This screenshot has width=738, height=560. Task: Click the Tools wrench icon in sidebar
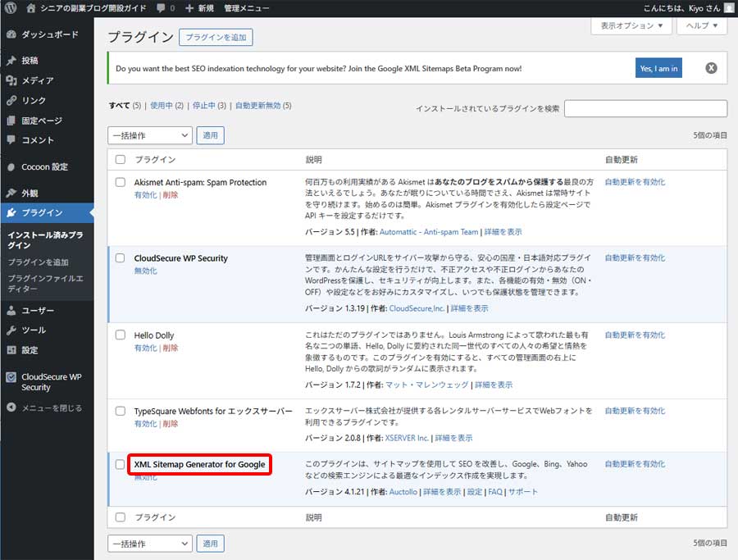pos(11,330)
